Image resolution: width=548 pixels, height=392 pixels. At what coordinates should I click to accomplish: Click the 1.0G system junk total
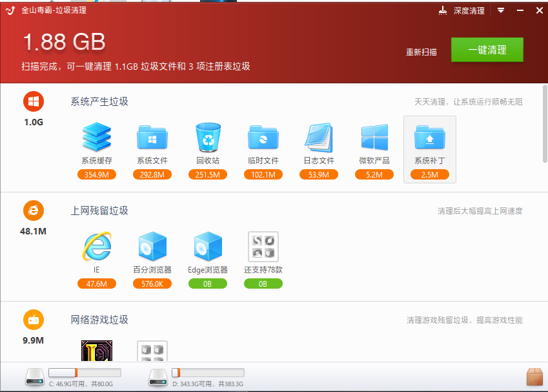(34, 122)
